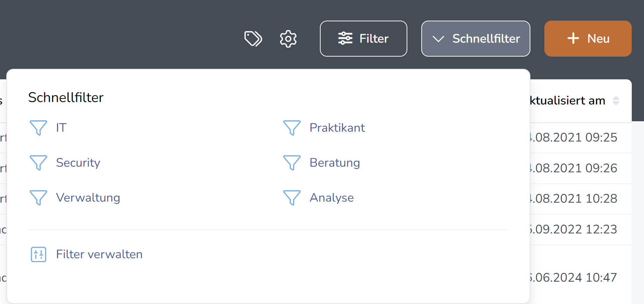Click the funnel icon beside Beratung
644x304 pixels.
[x=292, y=163]
